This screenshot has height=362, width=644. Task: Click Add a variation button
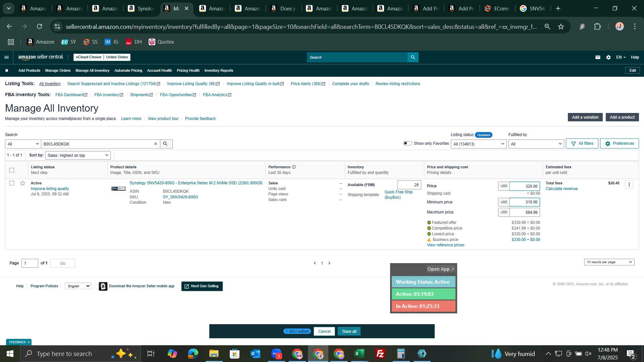point(585,117)
